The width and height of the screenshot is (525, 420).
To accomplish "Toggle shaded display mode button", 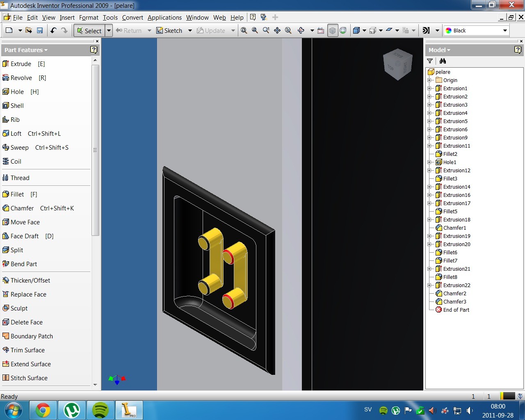I will point(356,30).
